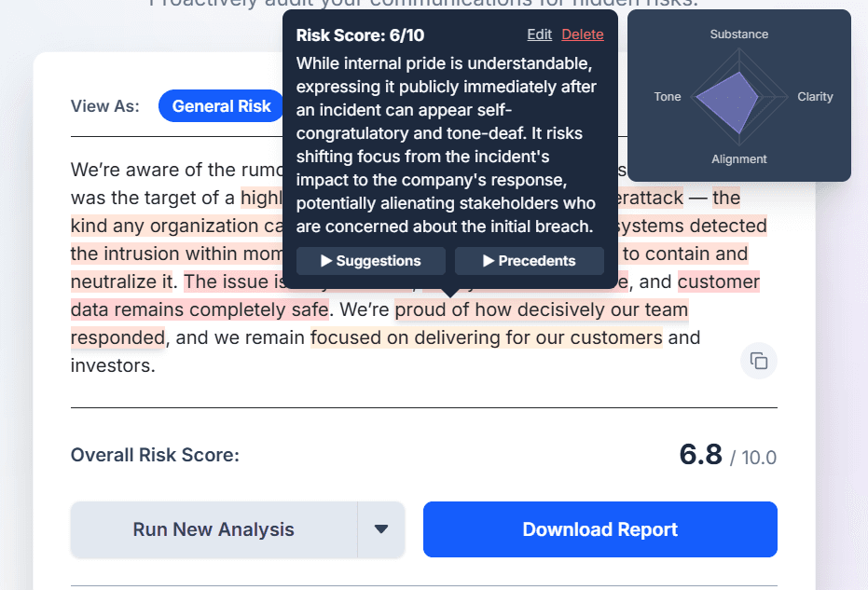
Task: Delete the Risk Score annotation
Action: point(583,34)
